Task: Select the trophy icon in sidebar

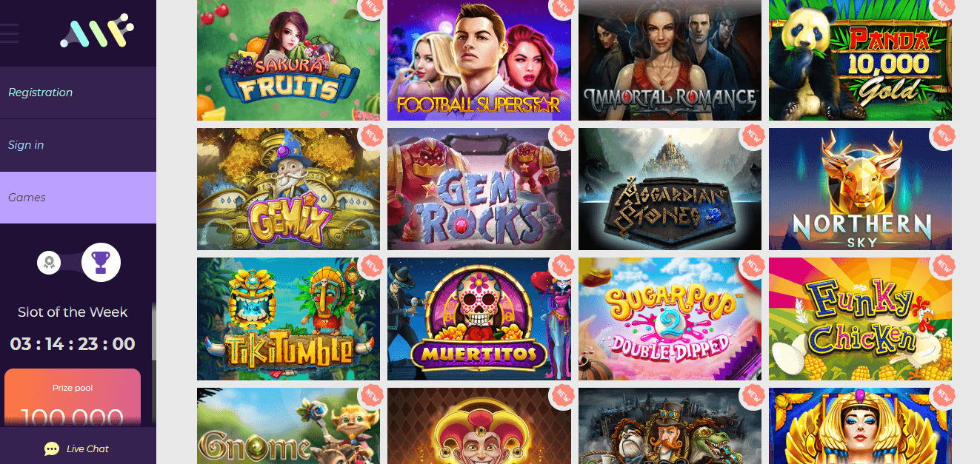Action: [x=101, y=262]
